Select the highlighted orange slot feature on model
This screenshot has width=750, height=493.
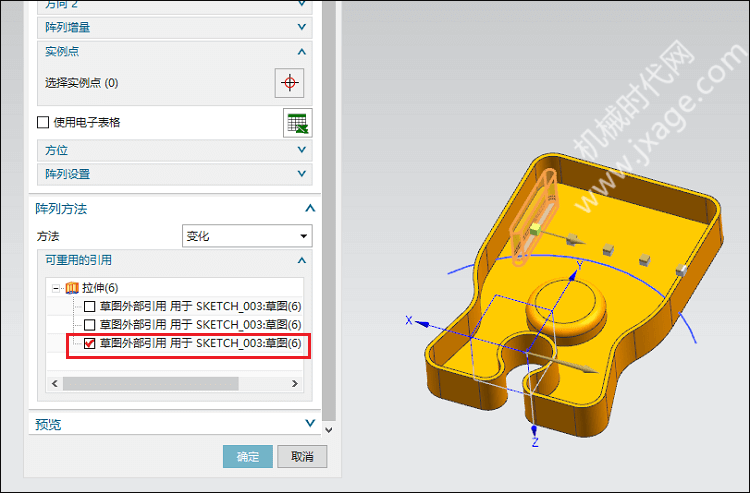[535, 218]
